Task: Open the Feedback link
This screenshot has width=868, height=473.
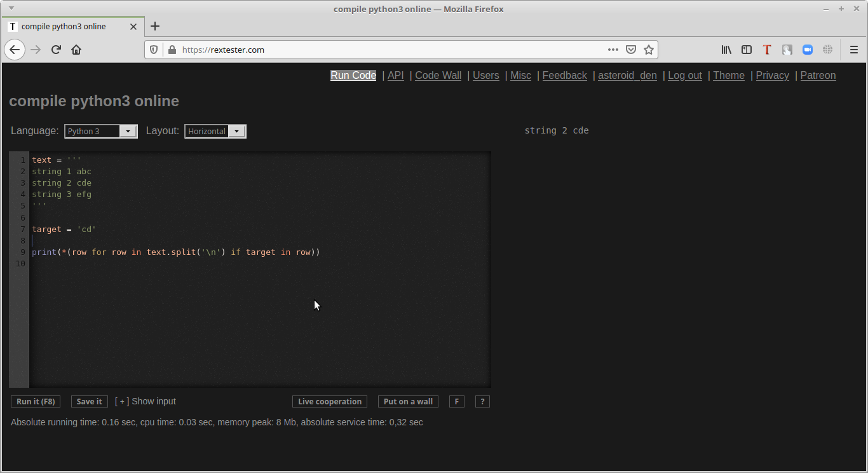Action: tap(564, 75)
